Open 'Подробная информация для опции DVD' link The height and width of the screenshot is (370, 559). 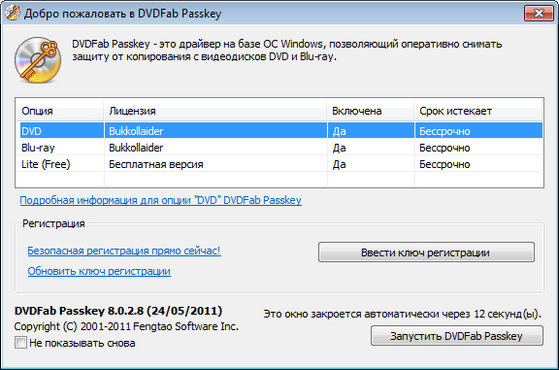coord(160,200)
